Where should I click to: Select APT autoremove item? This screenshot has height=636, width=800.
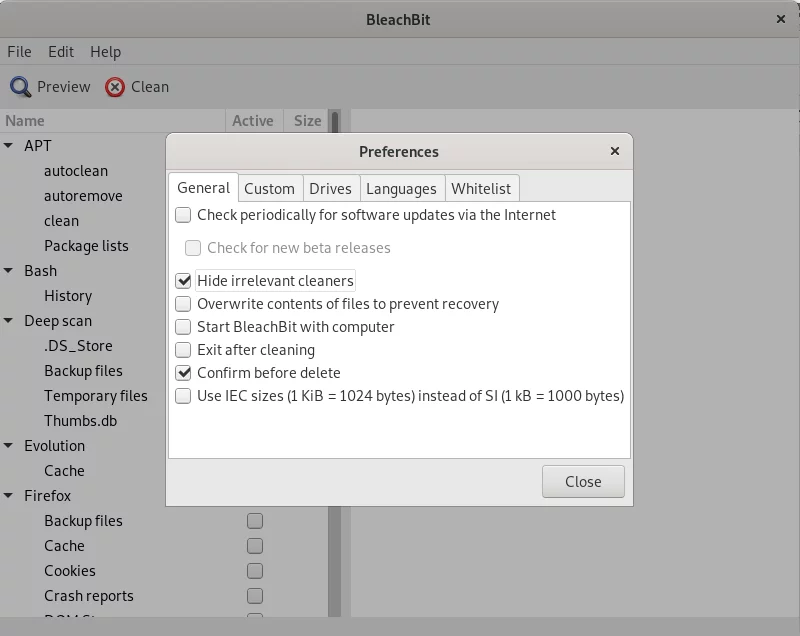(x=83, y=196)
